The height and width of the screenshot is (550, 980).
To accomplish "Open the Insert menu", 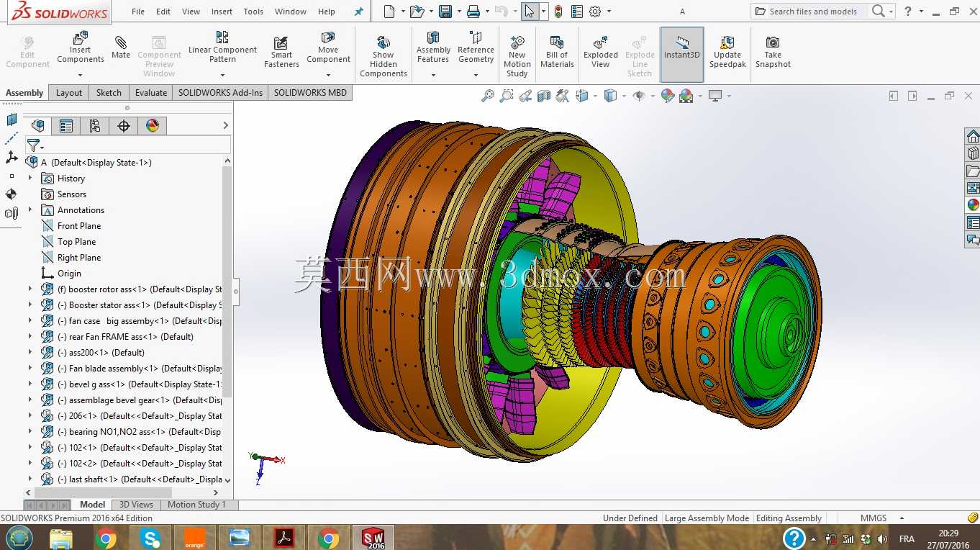I will click(x=222, y=12).
